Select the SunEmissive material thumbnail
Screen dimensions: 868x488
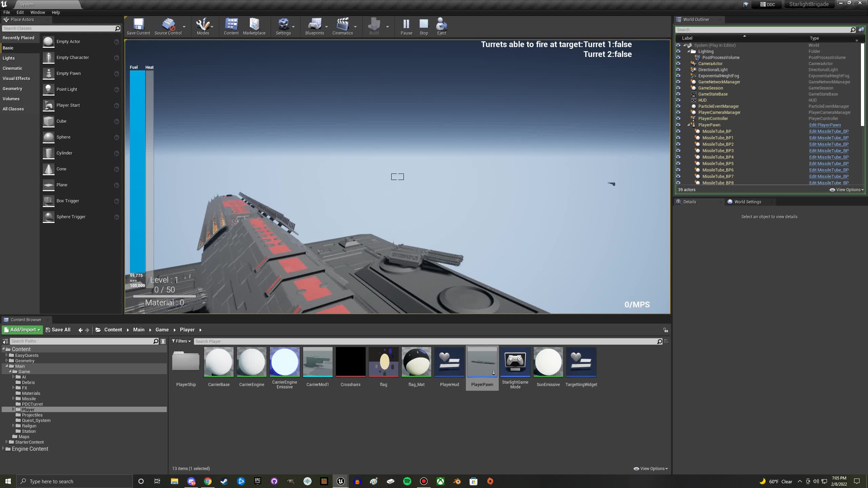tap(548, 362)
